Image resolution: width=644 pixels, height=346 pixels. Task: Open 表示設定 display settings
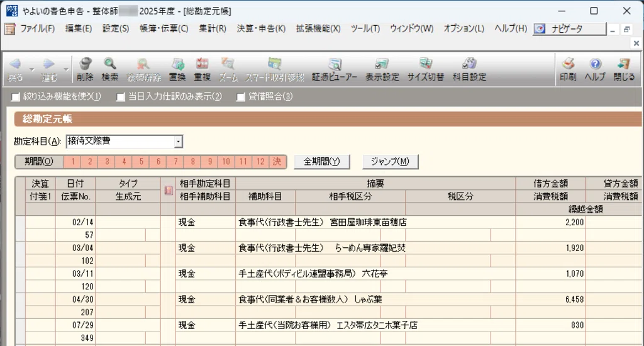382,69
